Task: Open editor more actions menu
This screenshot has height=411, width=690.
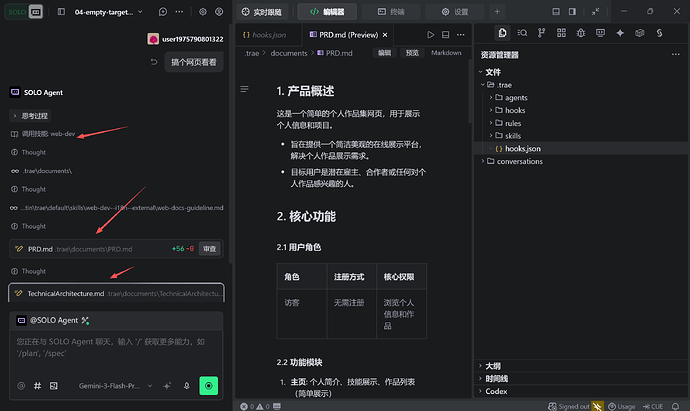Action: pos(460,35)
